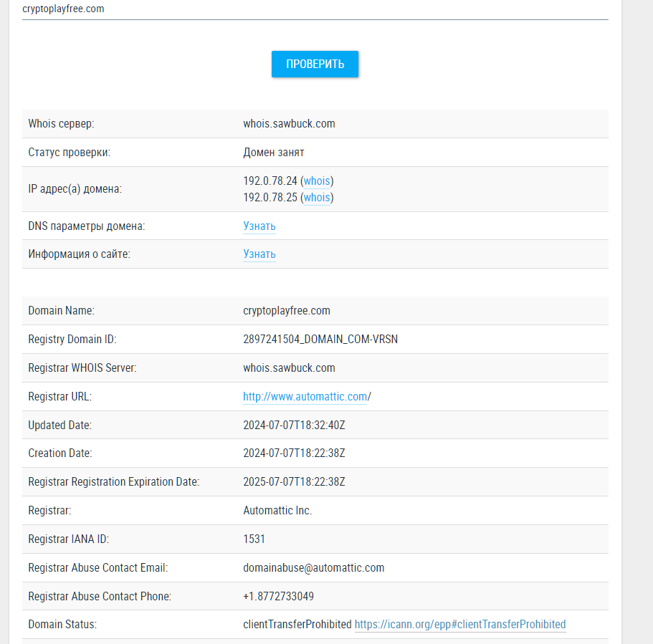The image size is (653, 644).
Task: Click the IP address 192.0.78.24 text
Action: [270, 181]
